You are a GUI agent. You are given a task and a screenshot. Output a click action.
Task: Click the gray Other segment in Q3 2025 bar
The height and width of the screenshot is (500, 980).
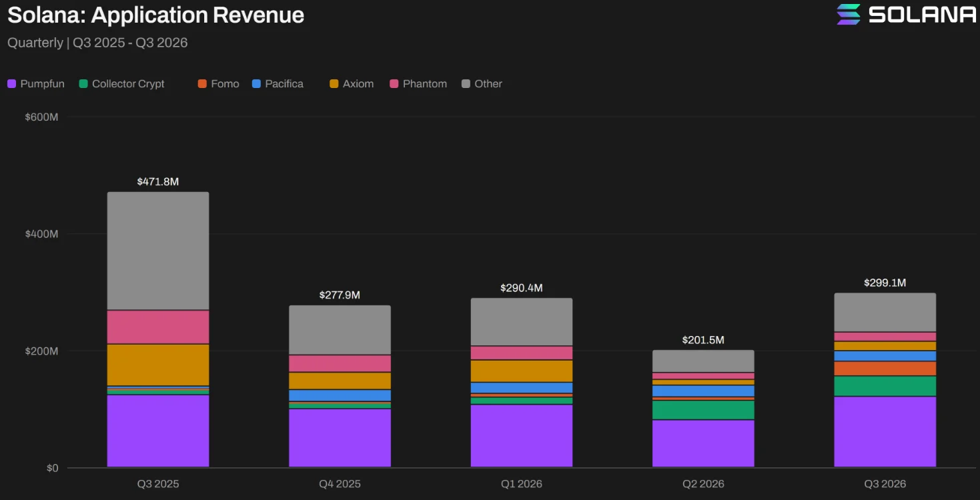158,251
